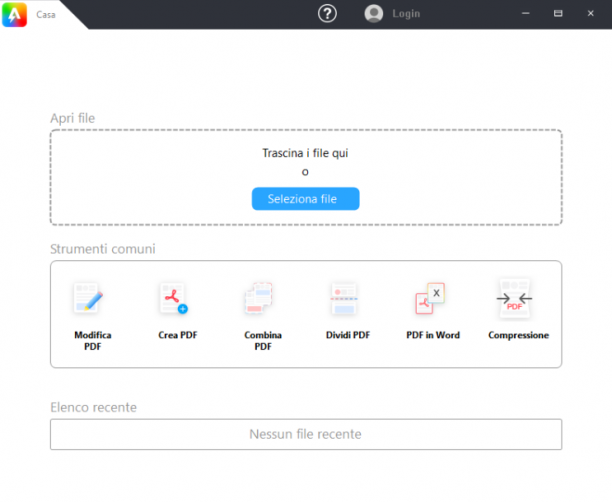Maximize the application window
Screen dimensions: 612x502
coord(558,14)
